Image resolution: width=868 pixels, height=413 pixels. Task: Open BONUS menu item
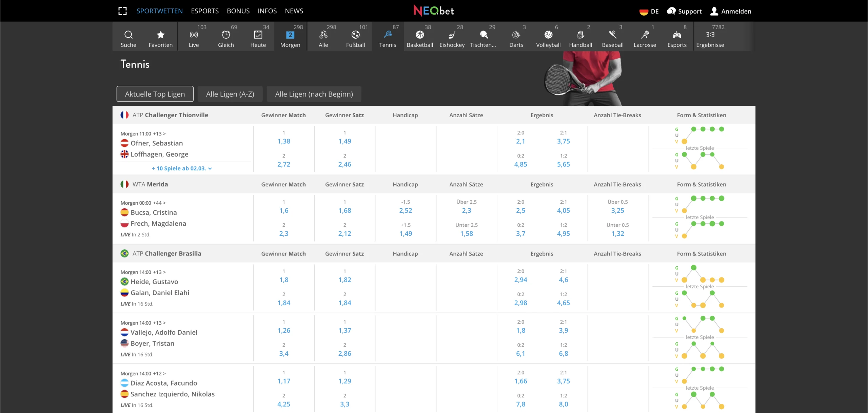pyautogui.click(x=238, y=11)
